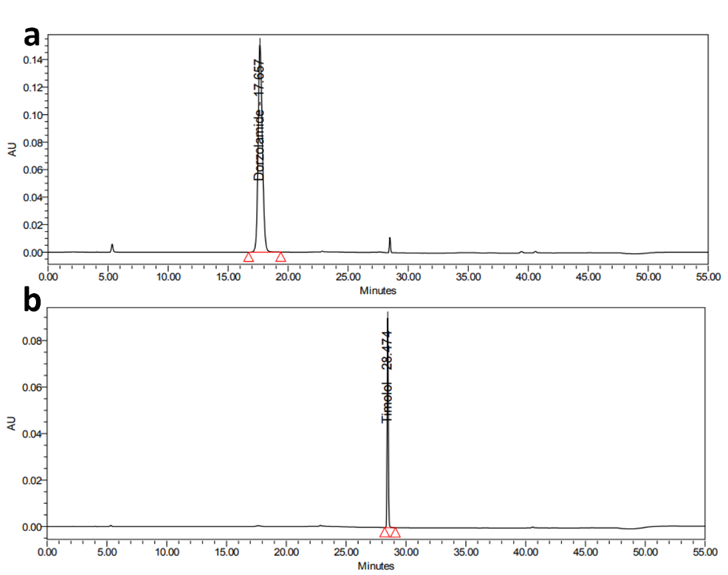Click the Dorzolamide - 17.657 peak label

(x=260, y=120)
